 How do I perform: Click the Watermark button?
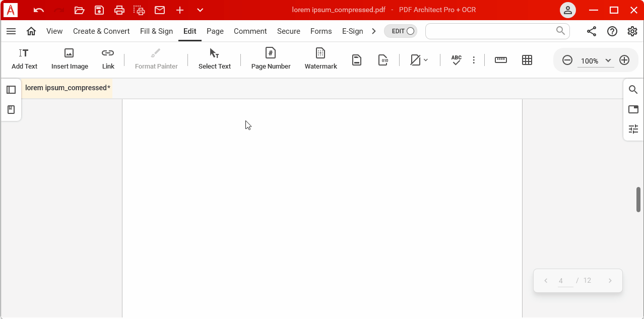click(320, 59)
